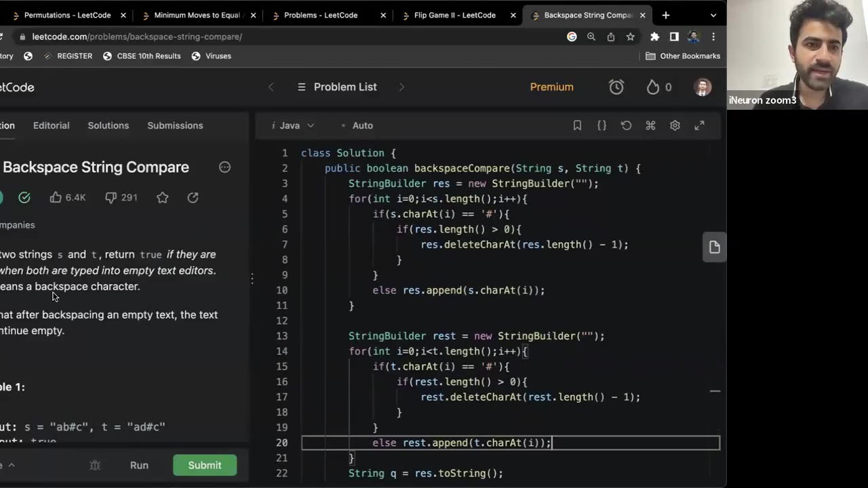The image size is (868, 488).
Task: Expand the tab search chevron
Action: [x=713, y=15]
